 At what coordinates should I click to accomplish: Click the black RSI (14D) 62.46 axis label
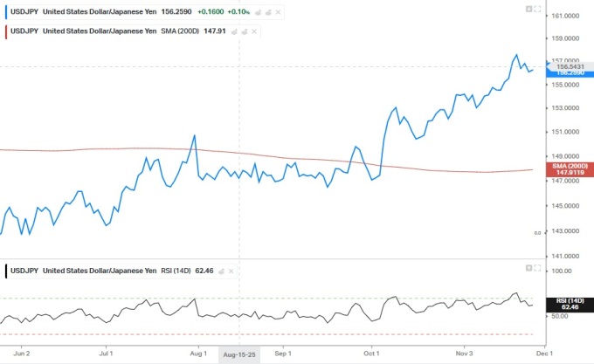point(570,304)
